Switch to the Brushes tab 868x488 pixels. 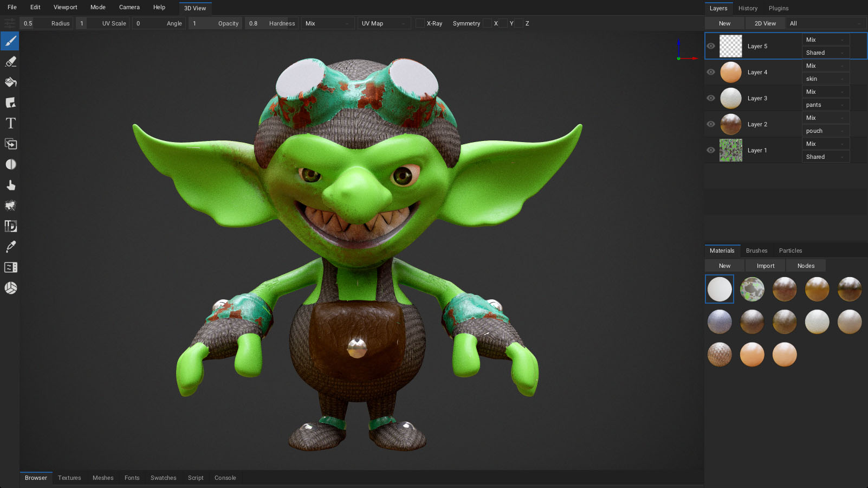(756, 251)
